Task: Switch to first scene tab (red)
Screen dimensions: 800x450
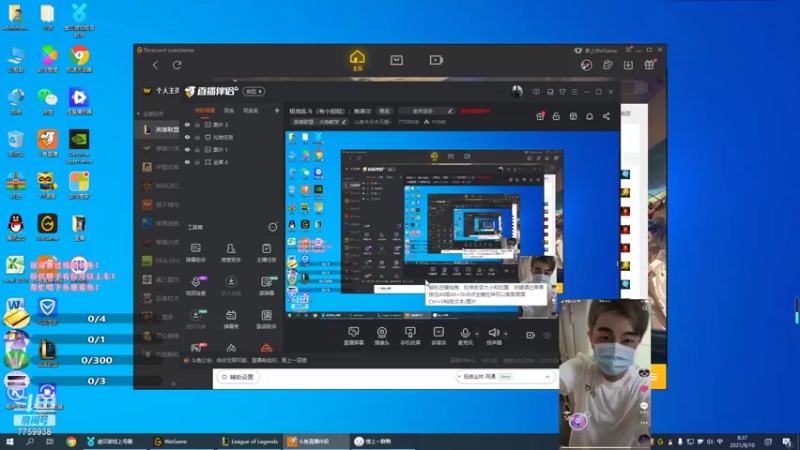Action: (205, 110)
